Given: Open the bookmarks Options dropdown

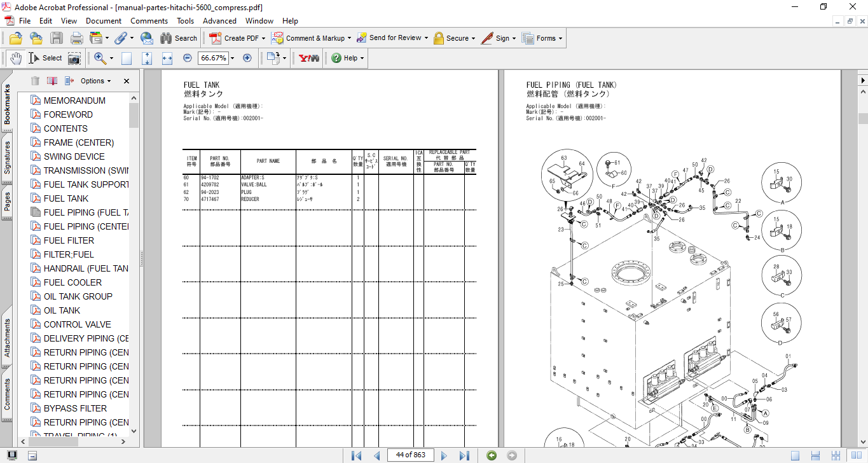Looking at the screenshot, I should click(x=95, y=81).
